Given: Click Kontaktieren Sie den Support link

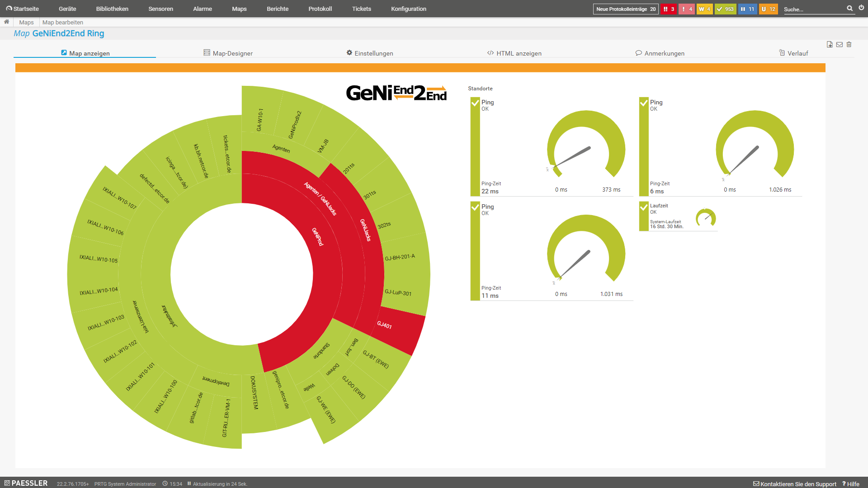Looking at the screenshot, I should [x=794, y=484].
